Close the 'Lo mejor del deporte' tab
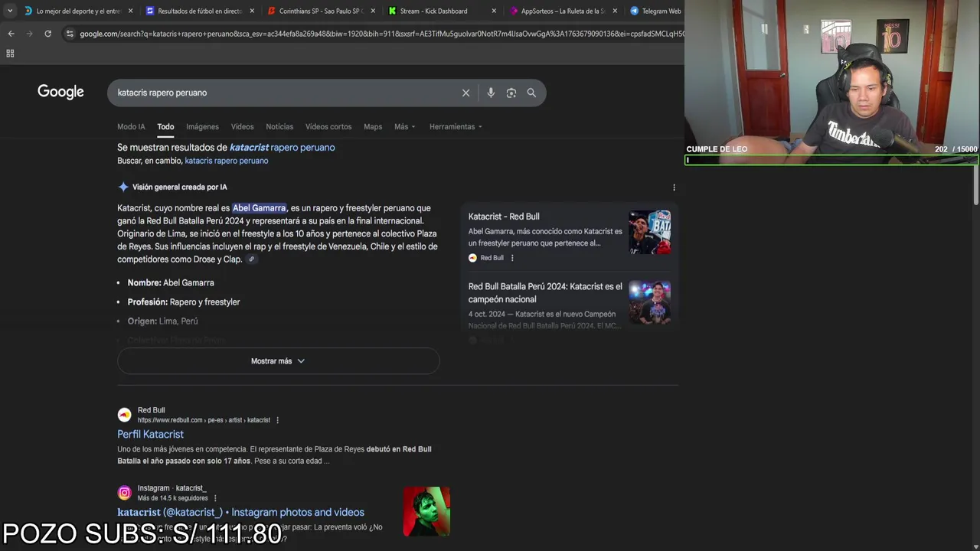The height and width of the screenshot is (551, 980). (x=130, y=11)
